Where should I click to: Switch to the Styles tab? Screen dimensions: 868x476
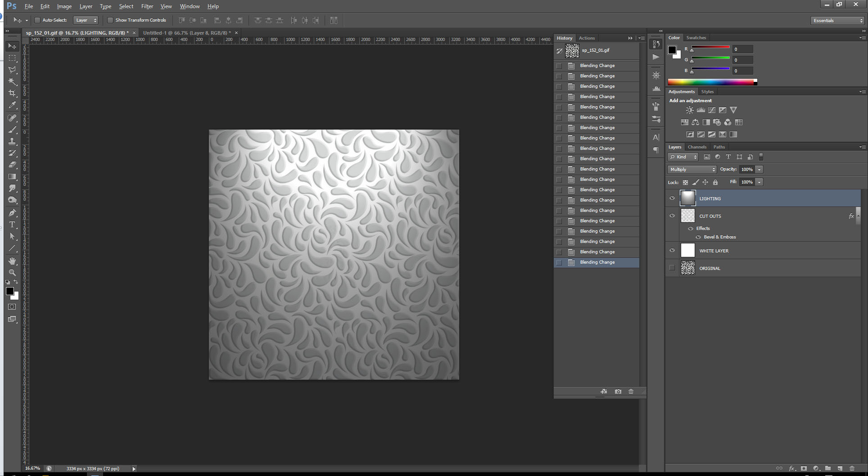click(707, 92)
